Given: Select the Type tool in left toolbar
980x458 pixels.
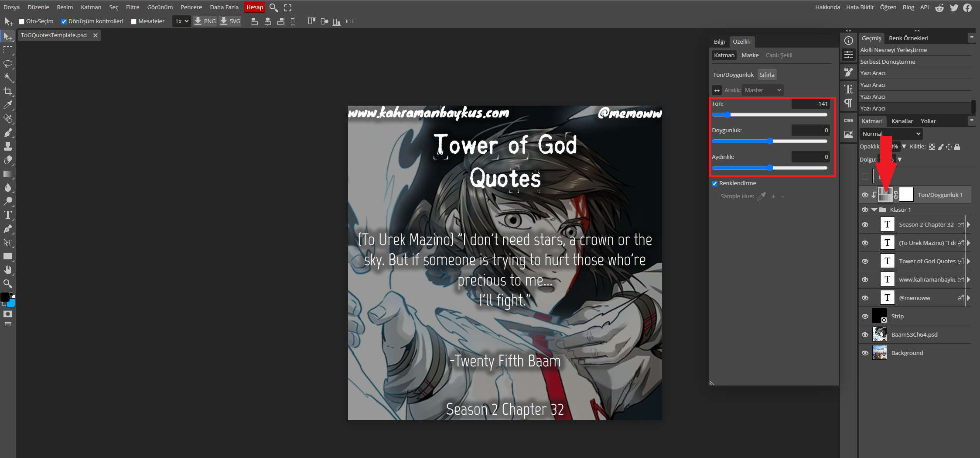Looking at the screenshot, I should point(8,215).
